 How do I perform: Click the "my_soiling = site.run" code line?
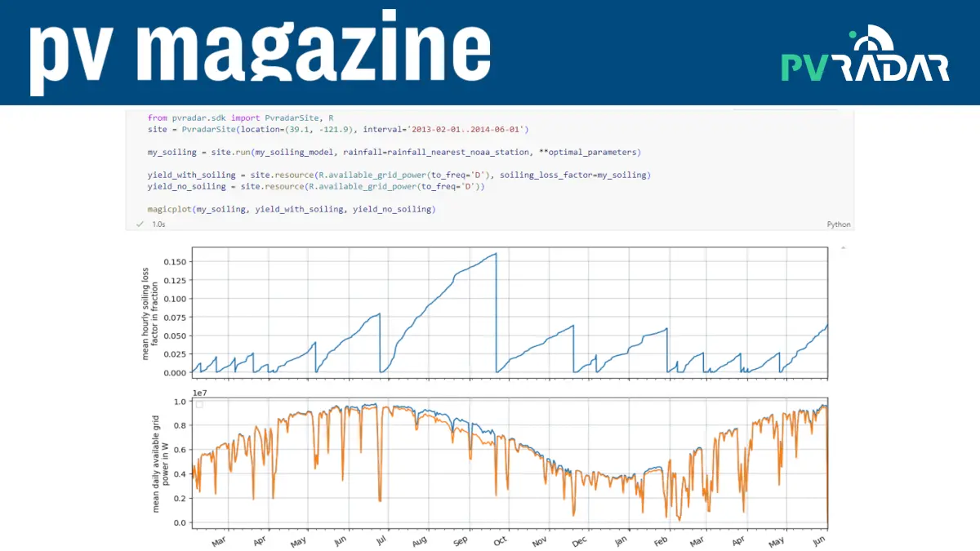click(394, 153)
